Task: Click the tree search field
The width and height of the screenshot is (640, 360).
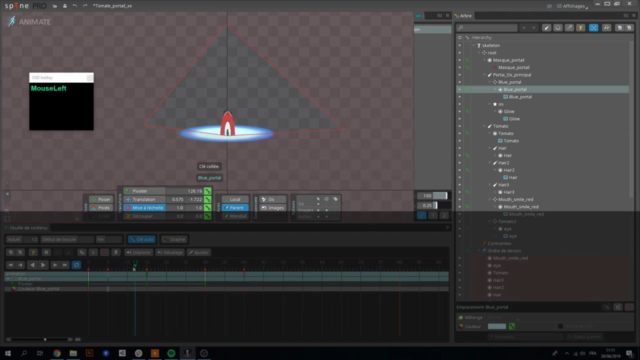Action: (487, 28)
